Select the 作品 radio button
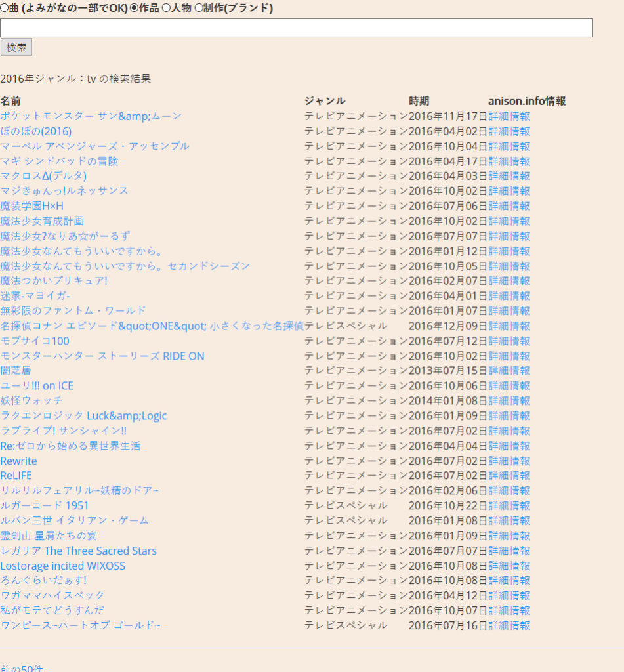The height and width of the screenshot is (672, 624). tap(134, 8)
